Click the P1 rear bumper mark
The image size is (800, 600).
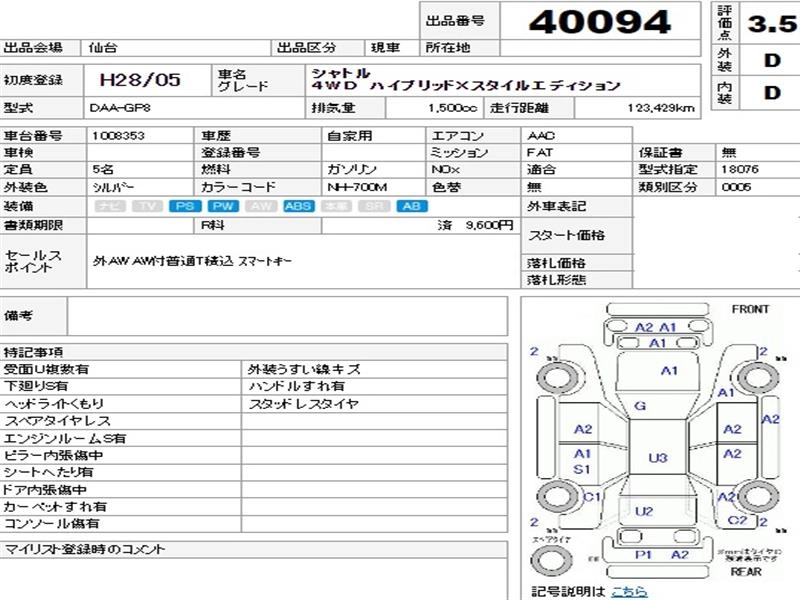(x=643, y=555)
